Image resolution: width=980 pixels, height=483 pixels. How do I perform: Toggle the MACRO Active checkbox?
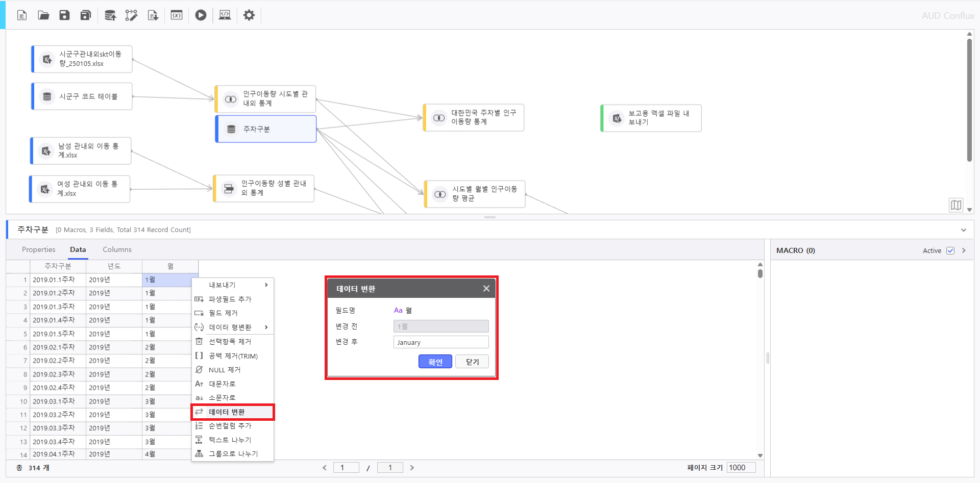click(x=950, y=250)
